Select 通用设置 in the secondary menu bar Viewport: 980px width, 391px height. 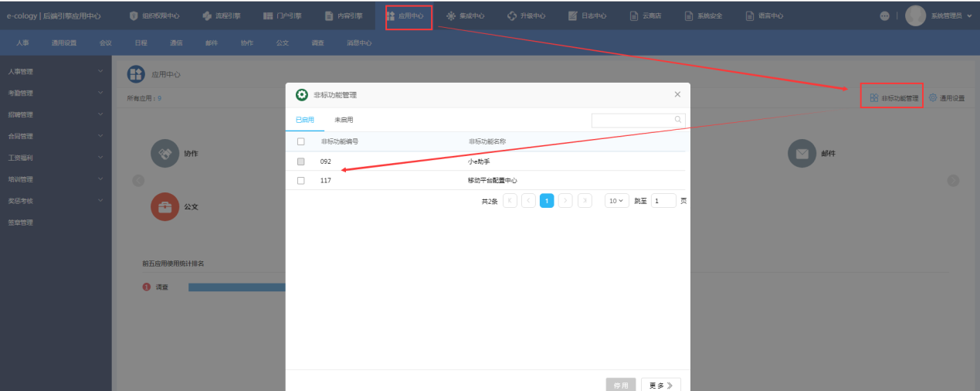(64, 43)
